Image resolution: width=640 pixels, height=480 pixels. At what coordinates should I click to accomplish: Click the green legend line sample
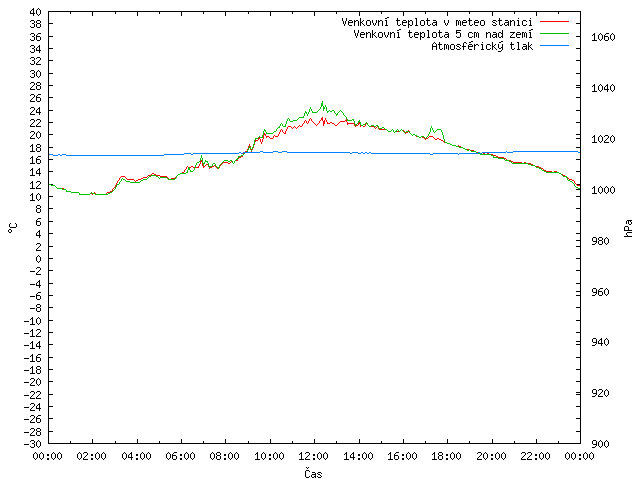[x=554, y=34]
